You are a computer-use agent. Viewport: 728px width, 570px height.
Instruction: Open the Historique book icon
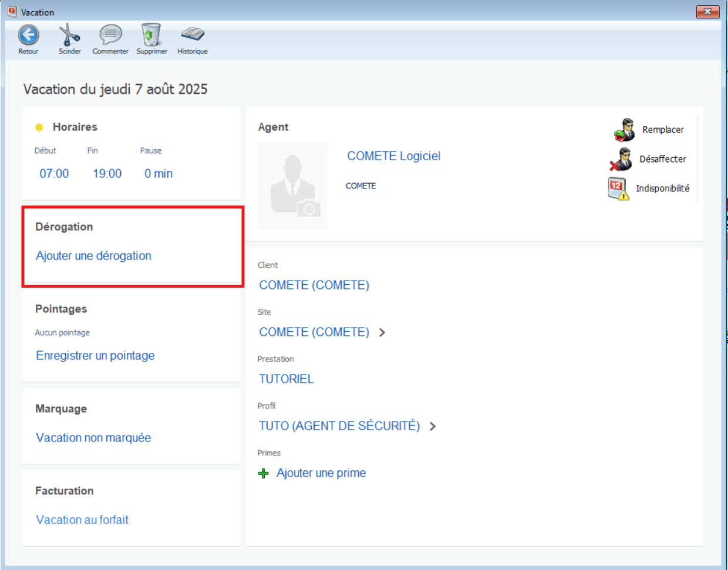click(193, 35)
